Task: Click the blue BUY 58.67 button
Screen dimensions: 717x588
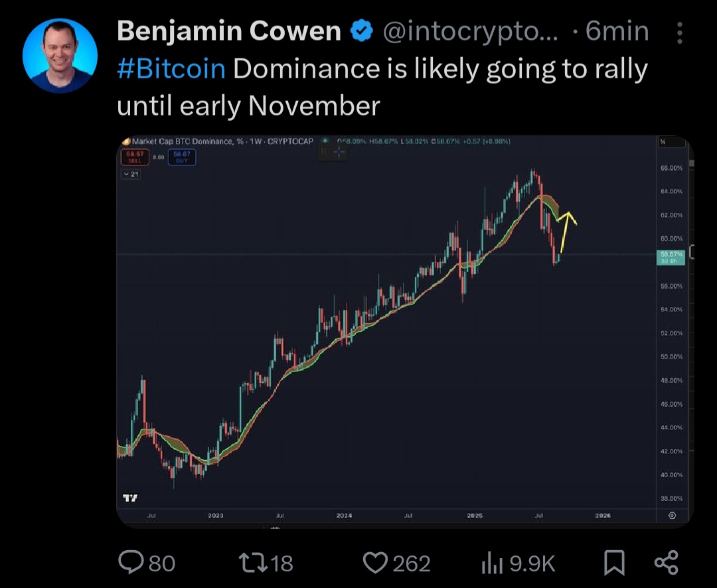Action: coord(181,157)
